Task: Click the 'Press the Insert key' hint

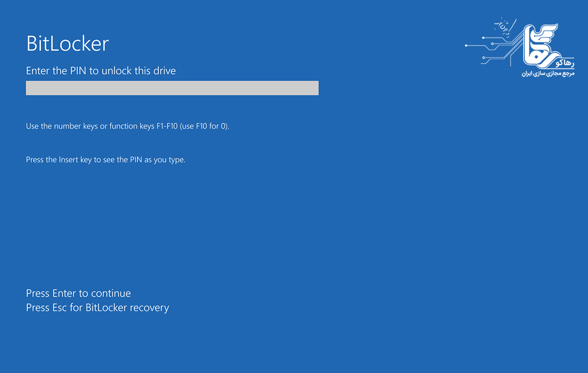Action: [x=106, y=160]
